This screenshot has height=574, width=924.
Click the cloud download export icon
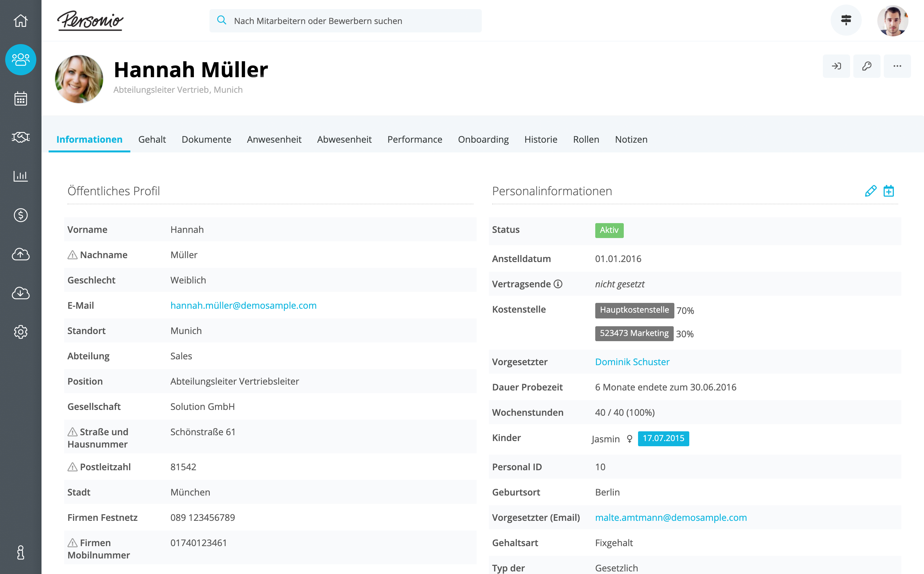[x=20, y=293]
